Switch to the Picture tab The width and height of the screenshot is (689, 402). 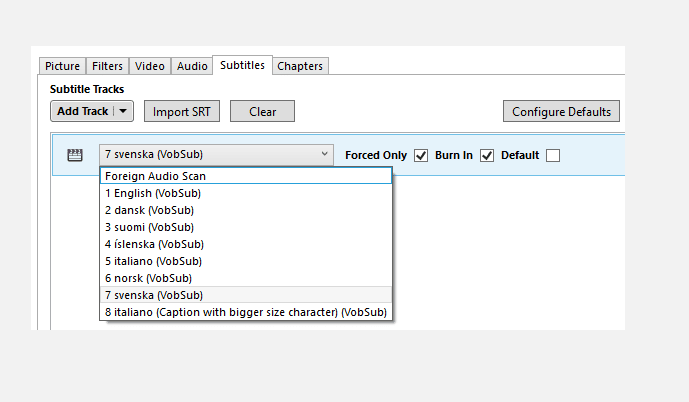coord(62,66)
